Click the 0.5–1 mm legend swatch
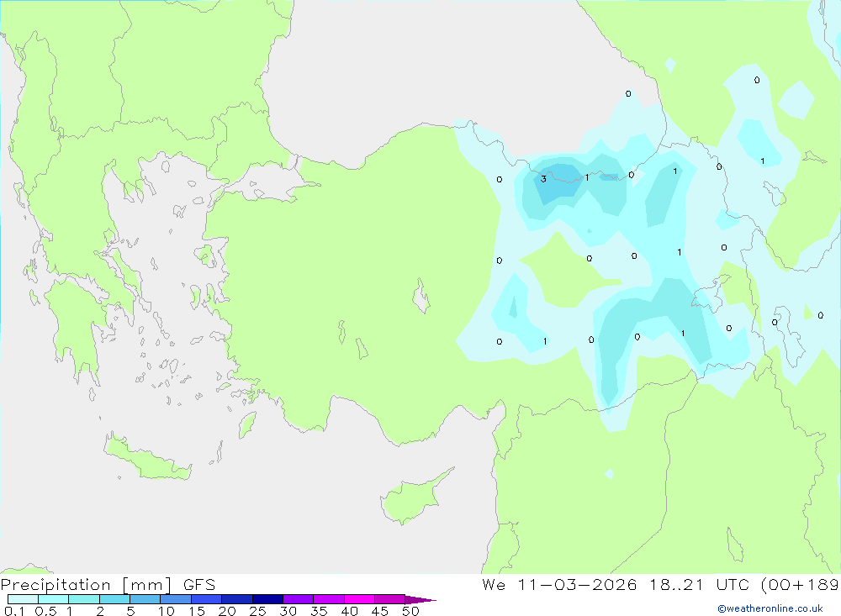Image resolution: width=841 pixels, height=616 pixels. (54, 599)
